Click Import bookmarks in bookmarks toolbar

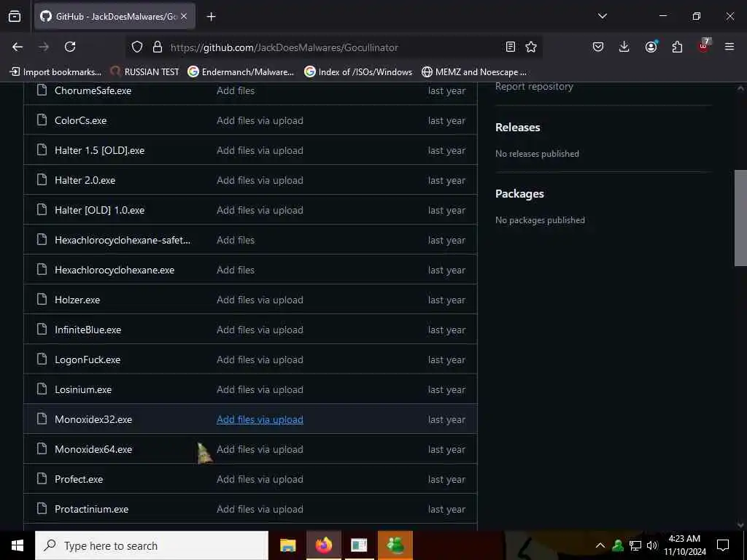point(55,72)
